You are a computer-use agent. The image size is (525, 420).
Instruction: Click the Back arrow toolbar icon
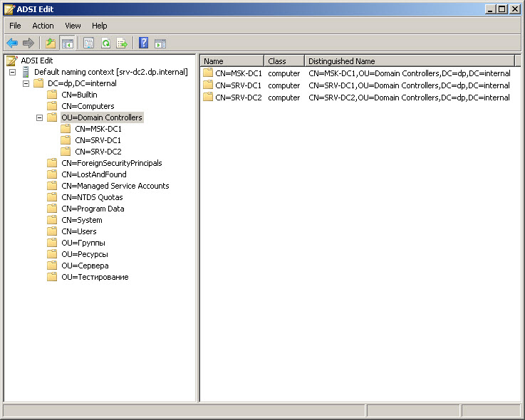(x=12, y=43)
